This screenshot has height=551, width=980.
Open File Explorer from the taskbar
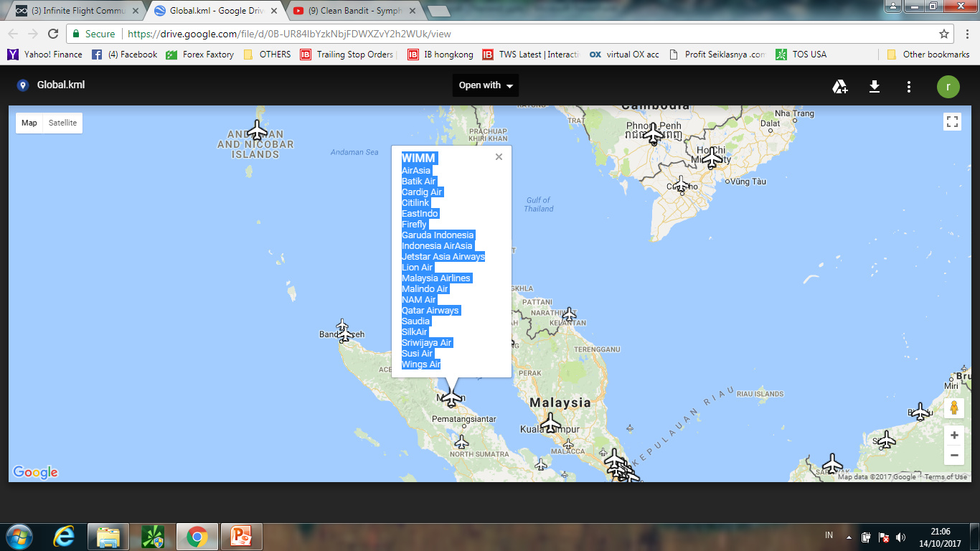[x=108, y=536]
